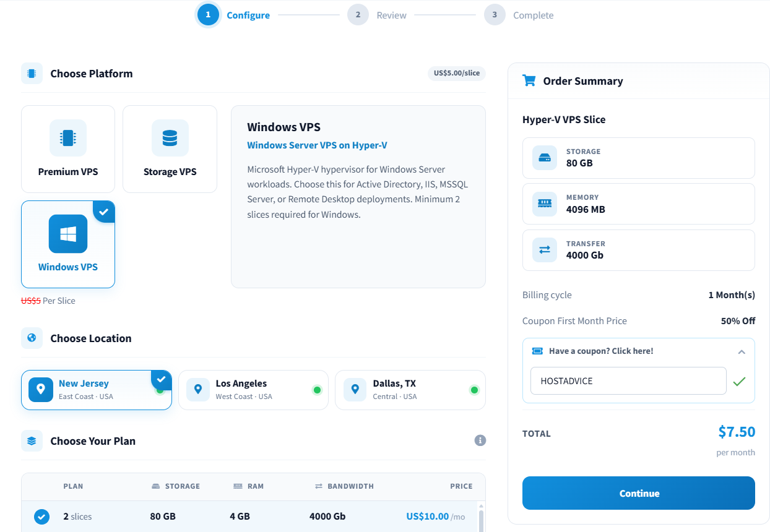This screenshot has width=770, height=532.
Task: Click the BANDWIDTH column header icon
Action: [x=319, y=486]
